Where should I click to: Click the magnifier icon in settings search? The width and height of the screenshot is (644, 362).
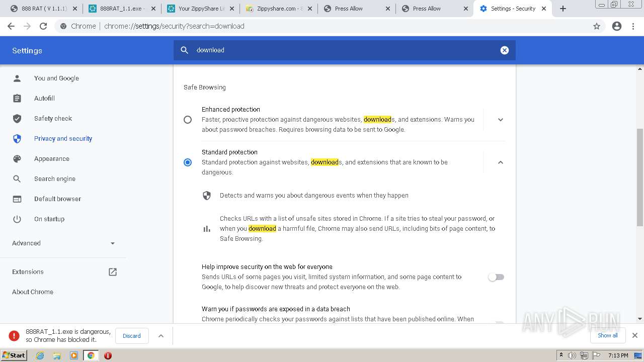[185, 50]
